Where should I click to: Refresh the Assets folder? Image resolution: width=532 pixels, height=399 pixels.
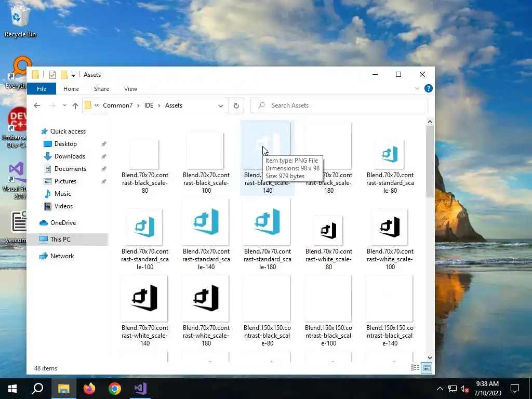236,105
